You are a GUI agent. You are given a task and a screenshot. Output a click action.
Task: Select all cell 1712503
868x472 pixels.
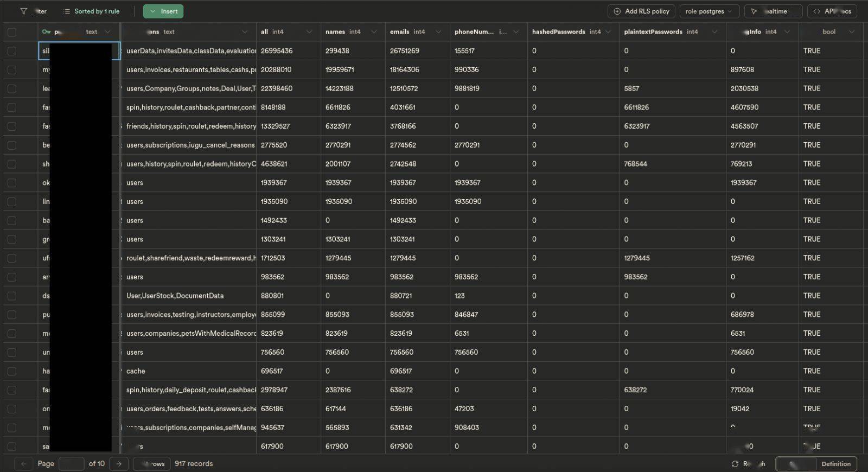tap(289, 258)
